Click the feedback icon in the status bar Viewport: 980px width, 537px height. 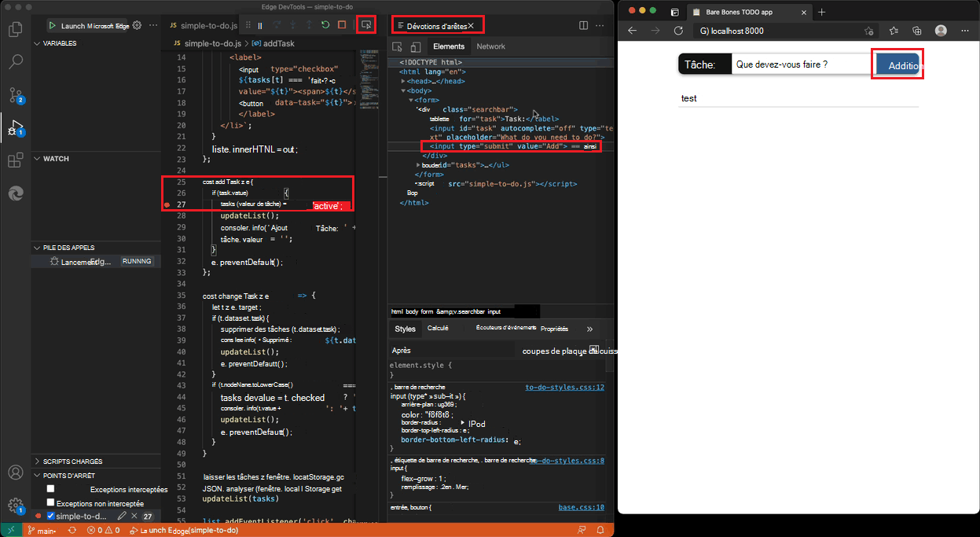point(581,531)
